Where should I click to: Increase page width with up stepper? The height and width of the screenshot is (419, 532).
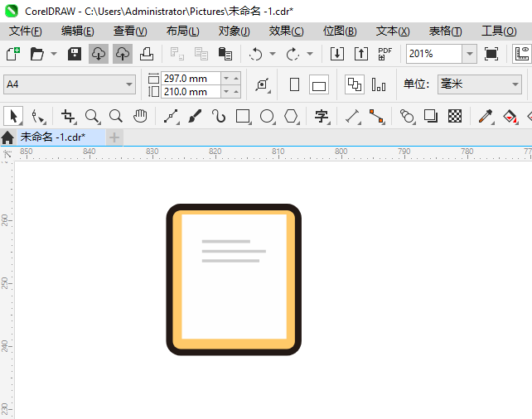point(236,79)
